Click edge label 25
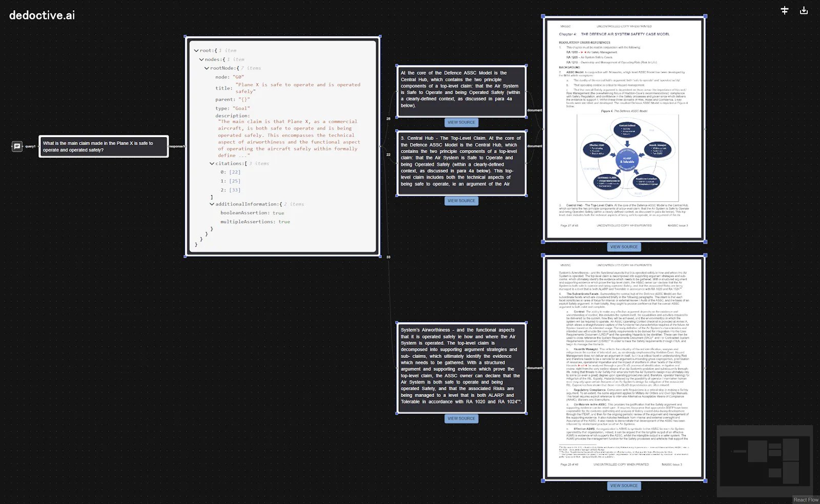This screenshot has height=504, width=820. 388,119
